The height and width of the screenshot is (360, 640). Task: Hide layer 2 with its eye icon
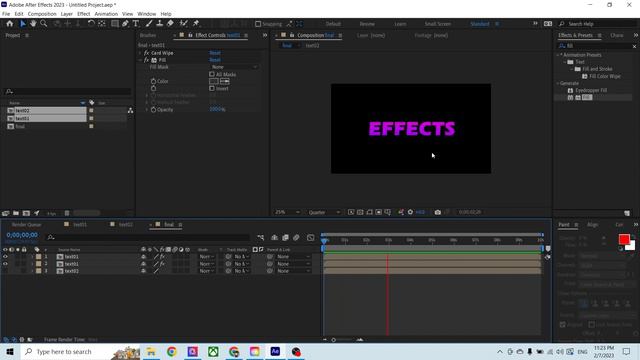(5, 264)
